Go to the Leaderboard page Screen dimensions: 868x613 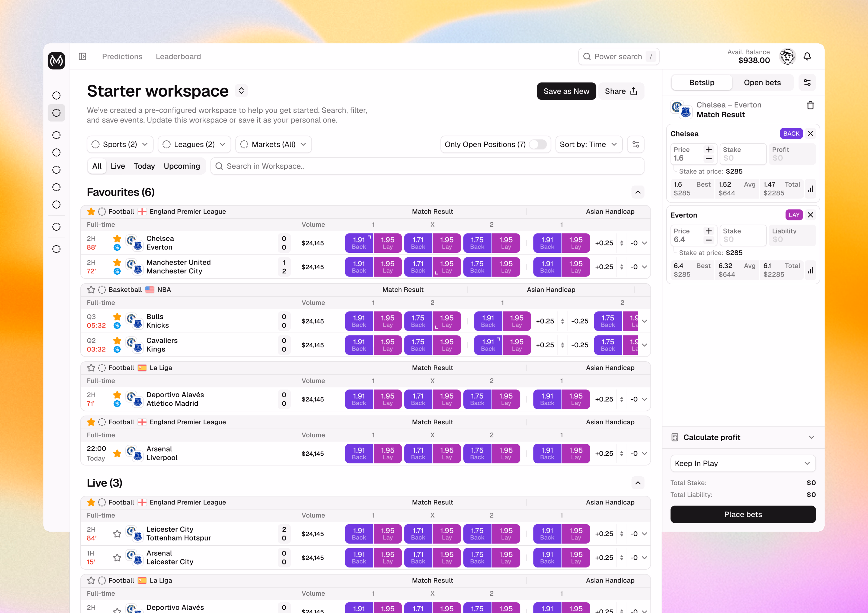tap(178, 56)
